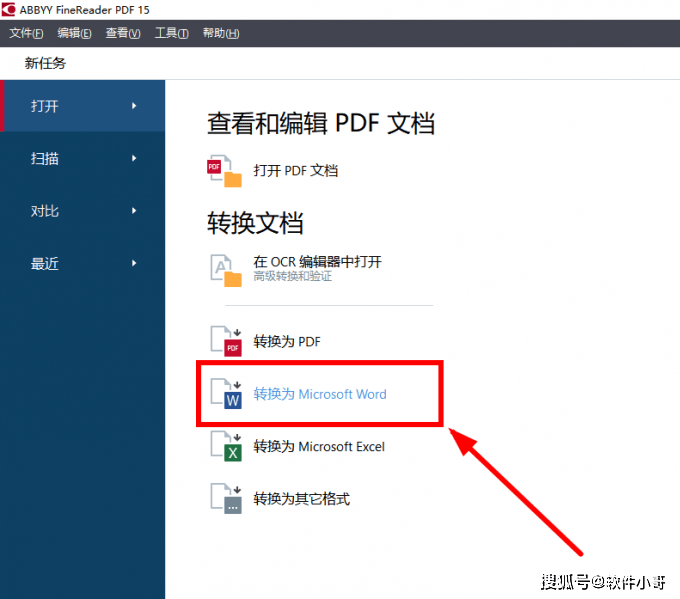Choose 转换为其它格式

[301, 499]
